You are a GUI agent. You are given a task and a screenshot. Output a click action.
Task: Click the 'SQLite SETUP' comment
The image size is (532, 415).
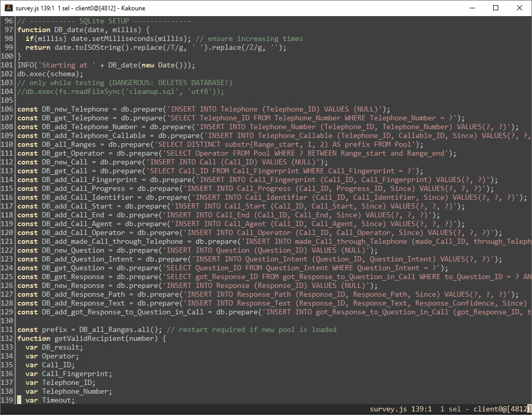point(104,21)
